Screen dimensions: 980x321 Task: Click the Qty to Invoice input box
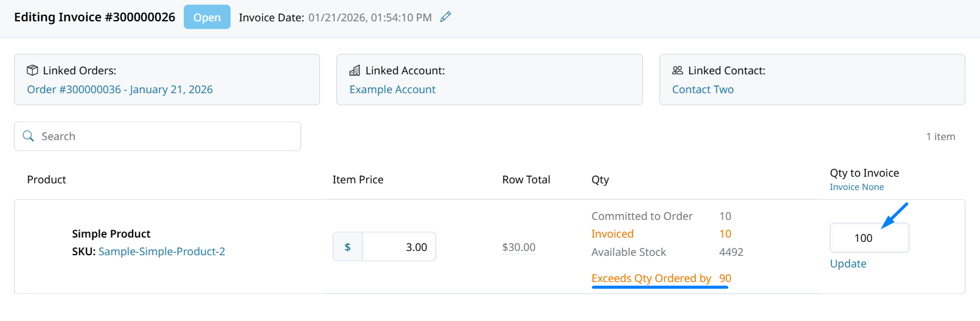(x=869, y=238)
